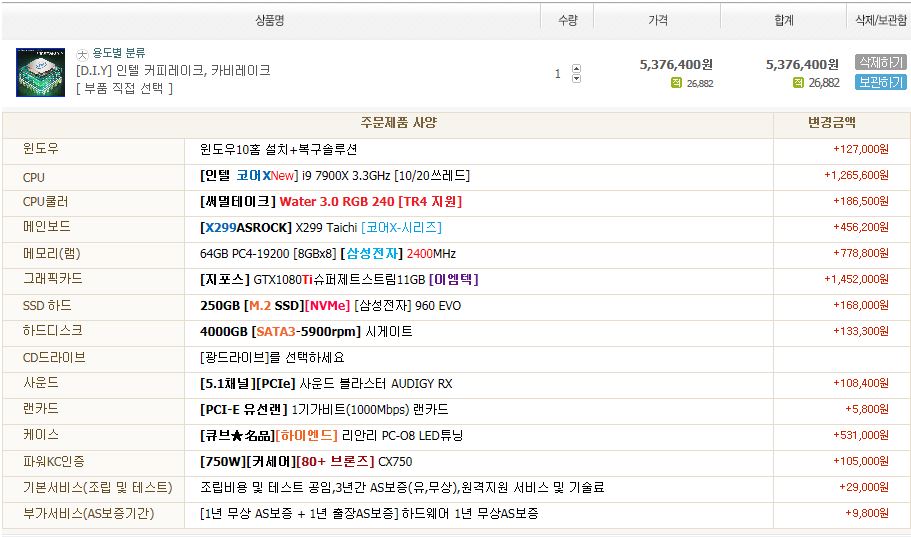Click the +778,800원 memory price
This screenshot has height=537, width=911.
tap(860, 253)
